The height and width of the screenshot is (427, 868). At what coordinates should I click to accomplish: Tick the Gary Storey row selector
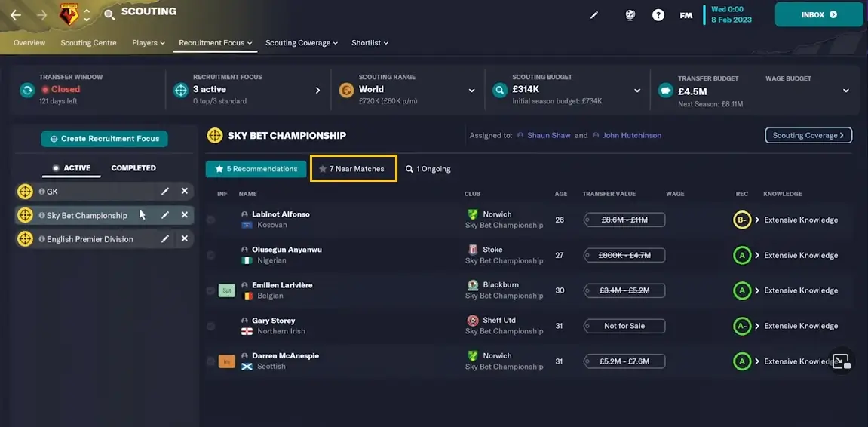210,326
